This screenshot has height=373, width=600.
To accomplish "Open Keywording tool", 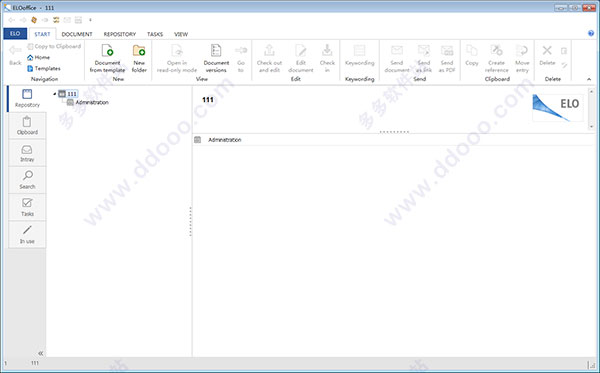I will [359, 55].
